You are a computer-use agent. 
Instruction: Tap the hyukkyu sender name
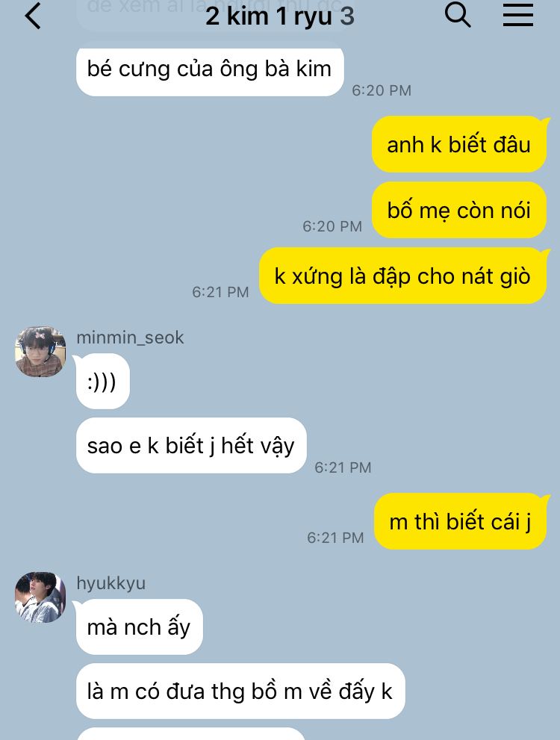(x=111, y=583)
